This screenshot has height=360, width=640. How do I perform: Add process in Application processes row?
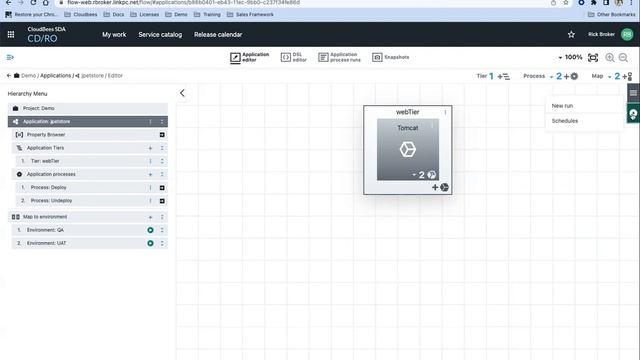[x=150, y=174]
